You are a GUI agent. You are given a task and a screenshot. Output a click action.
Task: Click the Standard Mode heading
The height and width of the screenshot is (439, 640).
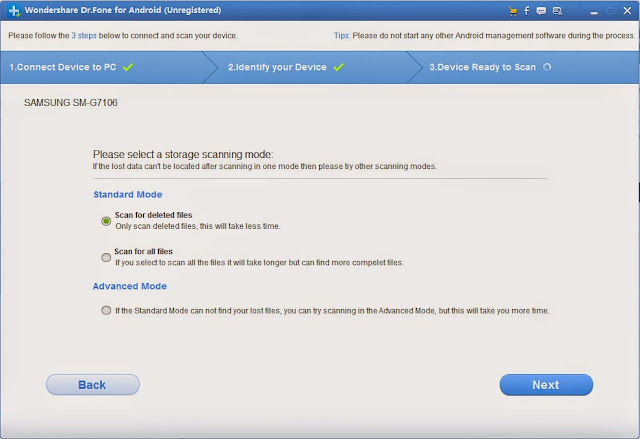(128, 195)
